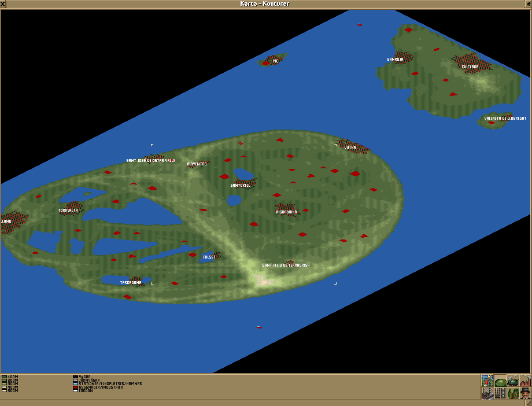Viewport: 532px width, 406px height.
Task: Click the VALLALTA DE LLOBREGAT town label
Action: (505, 119)
